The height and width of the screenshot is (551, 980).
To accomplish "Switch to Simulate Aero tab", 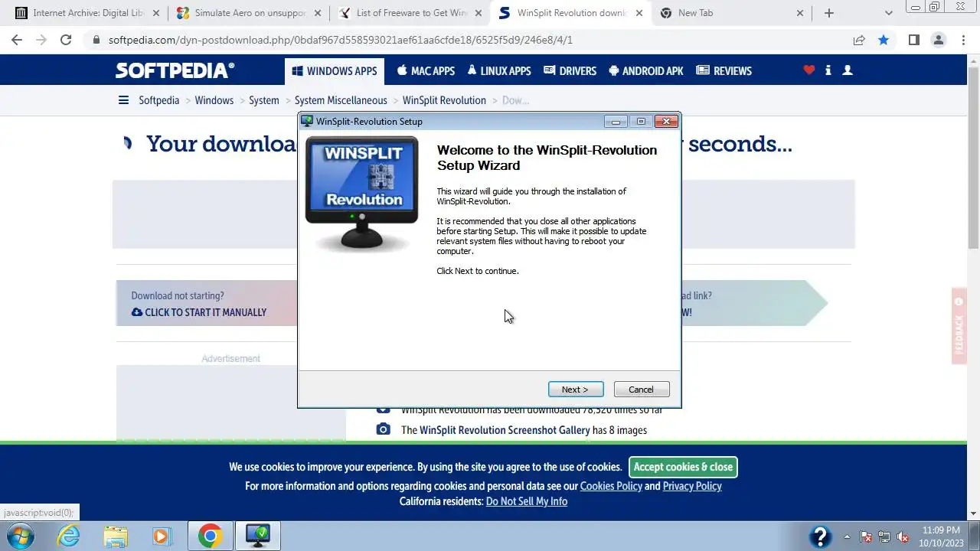I will [x=247, y=13].
